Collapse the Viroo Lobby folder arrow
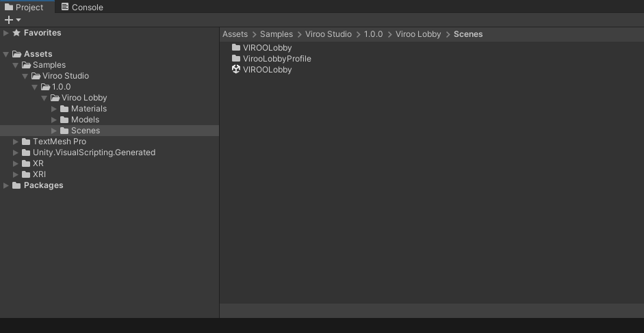Image resolution: width=644 pixels, height=333 pixels. [x=44, y=98]
